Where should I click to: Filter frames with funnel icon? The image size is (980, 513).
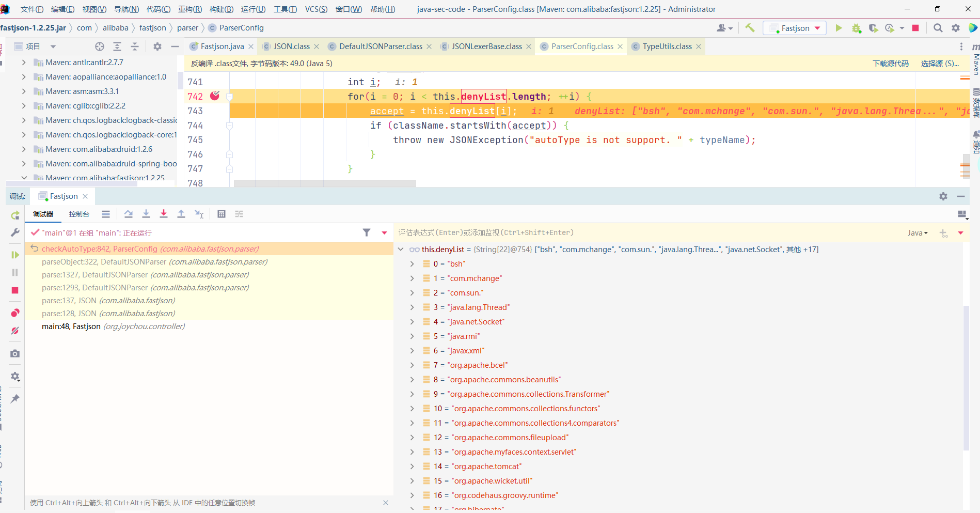pyautogui.click(x=367, y=232)
